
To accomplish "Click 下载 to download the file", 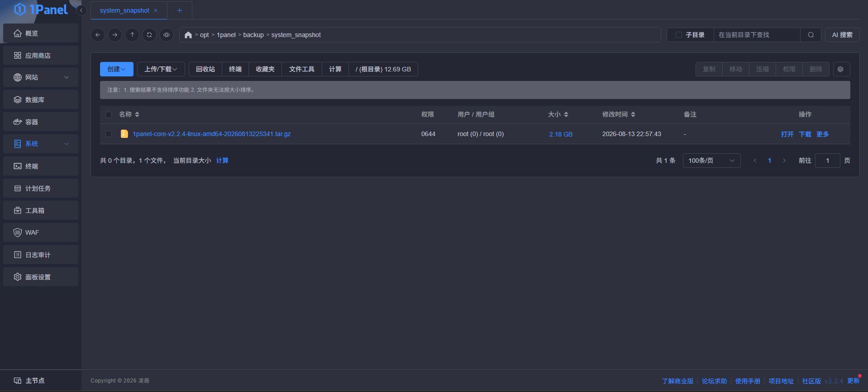I will coord(805,134).
